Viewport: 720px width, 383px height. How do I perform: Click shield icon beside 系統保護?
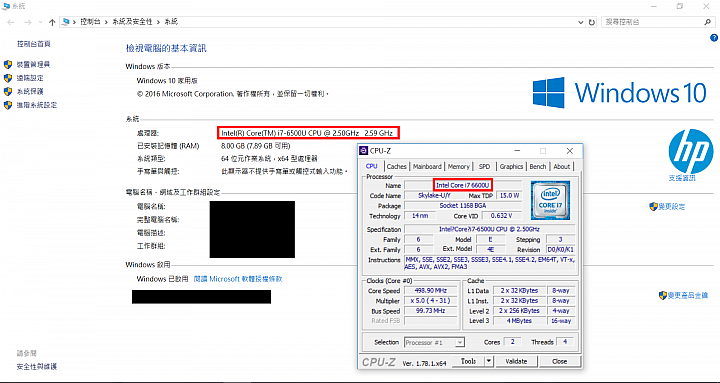tap(8, 91)
